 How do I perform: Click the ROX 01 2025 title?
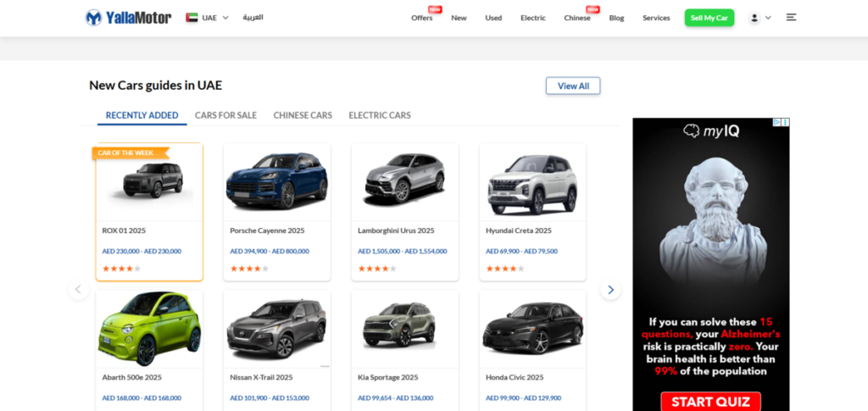[124, 230]
